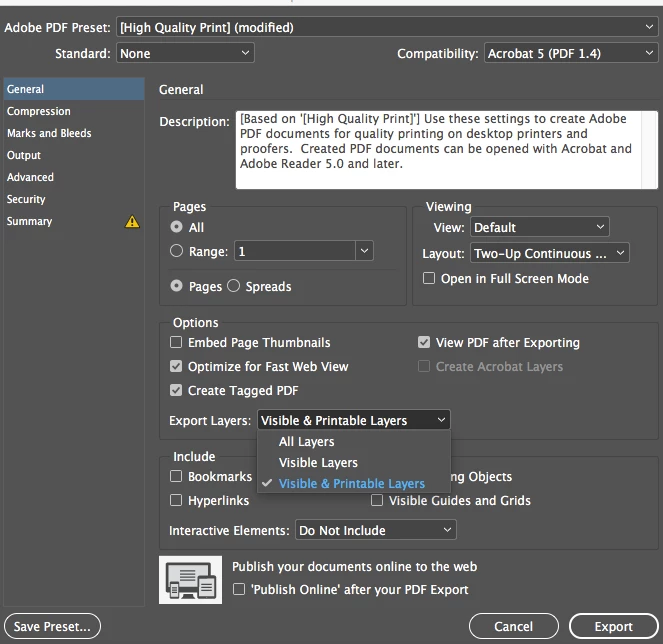The image size is (663, 644).
Task: Open Marks and Bleeds settings
Action: (x=74, y=133)
